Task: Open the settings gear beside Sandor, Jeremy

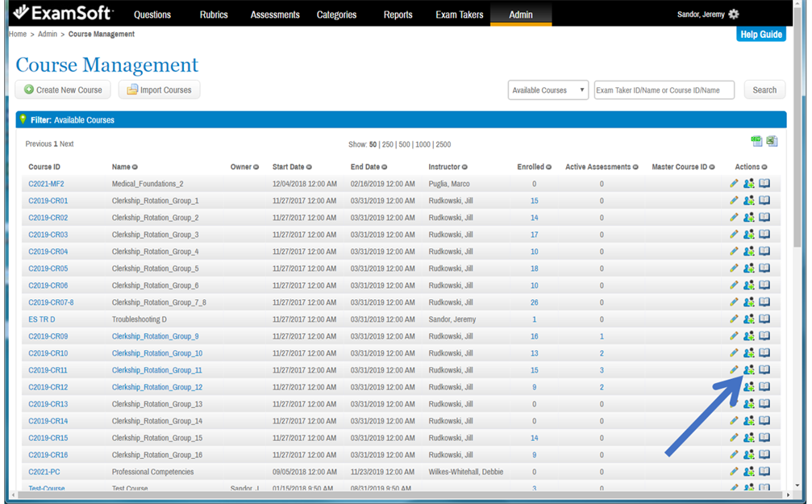Action: [733, 15]
